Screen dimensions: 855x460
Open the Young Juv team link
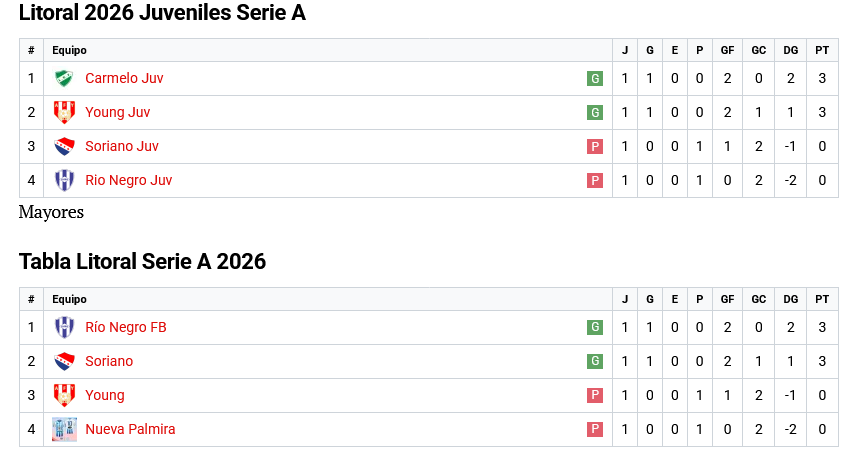[117, 112]
